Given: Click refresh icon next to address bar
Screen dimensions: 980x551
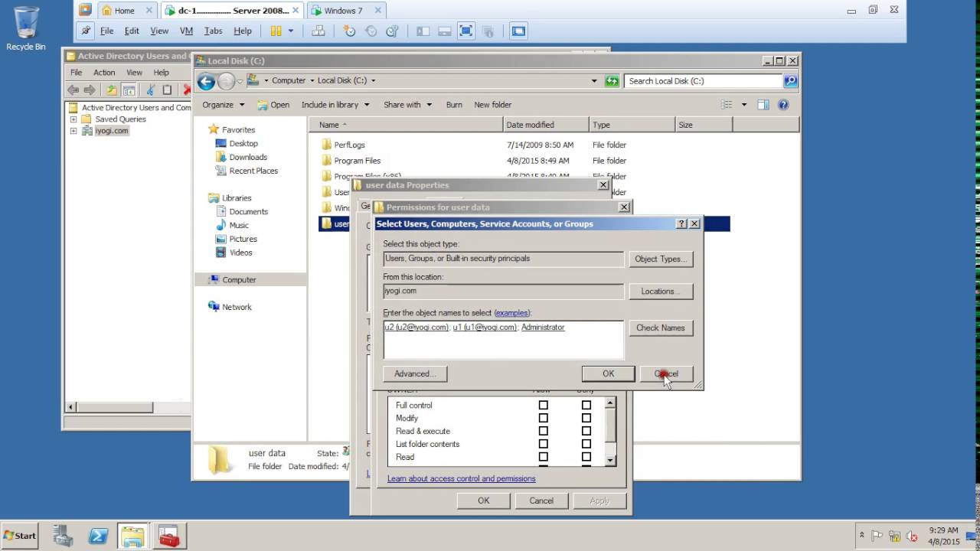Looking at the screenshot, I should point(612,81).
